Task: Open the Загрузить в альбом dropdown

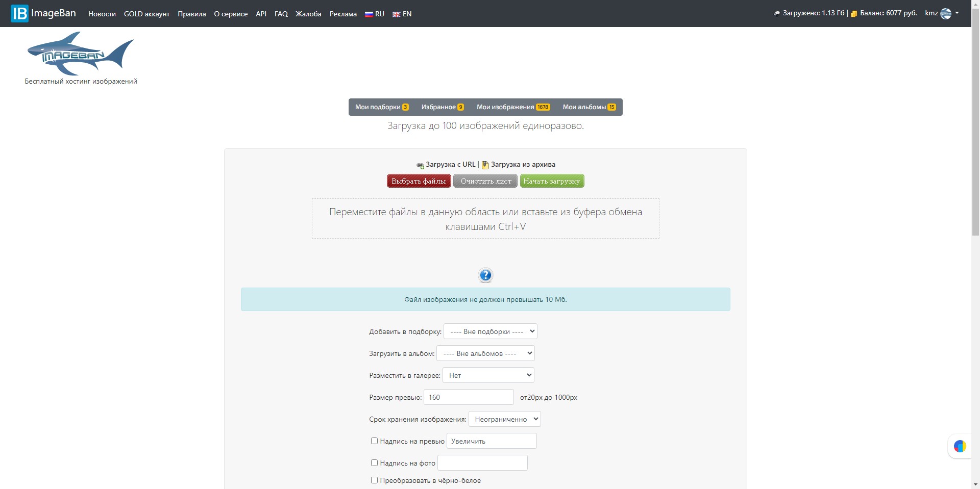Action: [x=485, y=353]
